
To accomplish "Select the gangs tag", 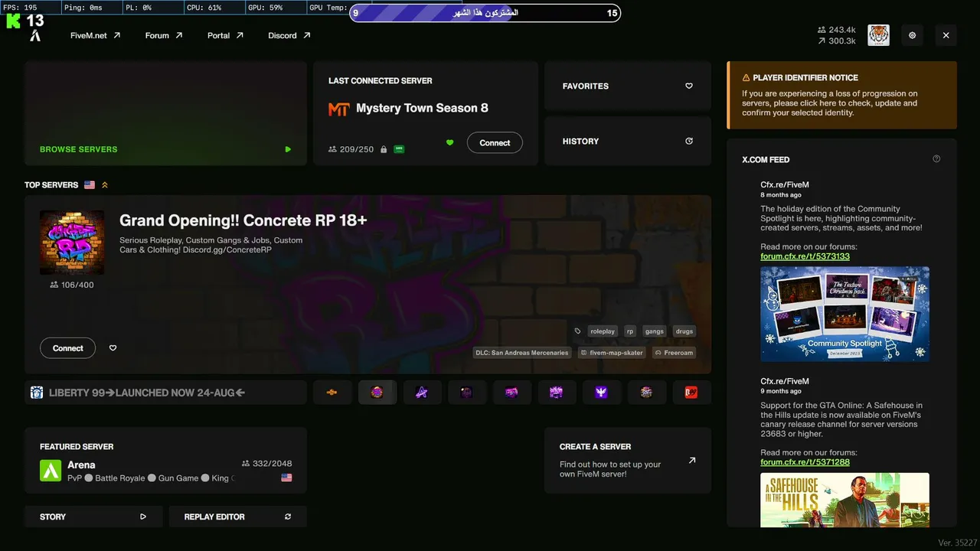I will [x=654, y=331].
